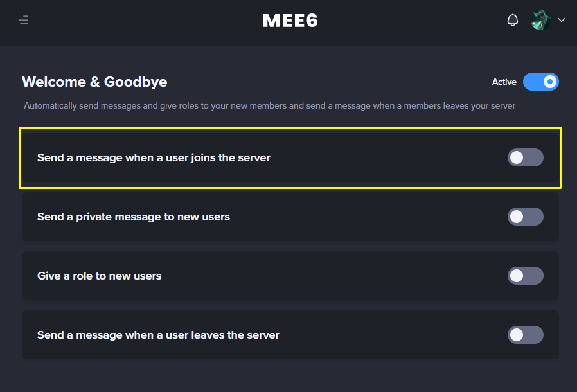This screenshot has height=392, width=577.
Task: Select the 'Send a message when a user joins' row
Action: (x=290, y=157)
